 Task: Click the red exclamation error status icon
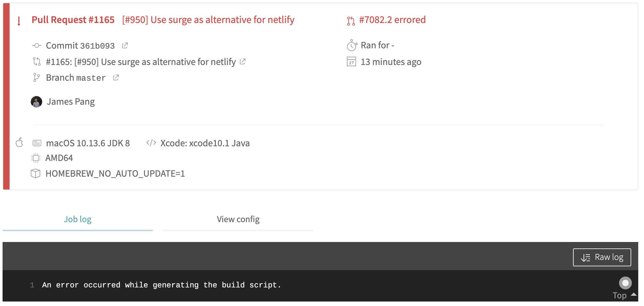click(x=18, y=20)
